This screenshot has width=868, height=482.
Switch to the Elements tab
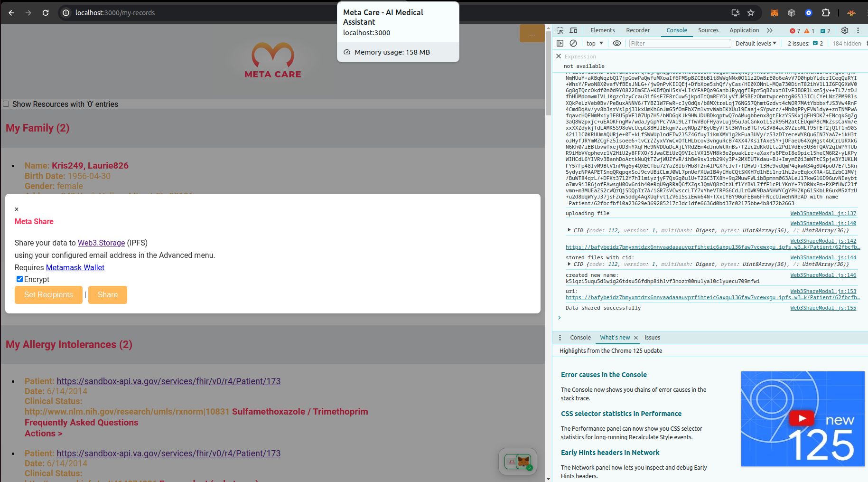click(602, 30)
